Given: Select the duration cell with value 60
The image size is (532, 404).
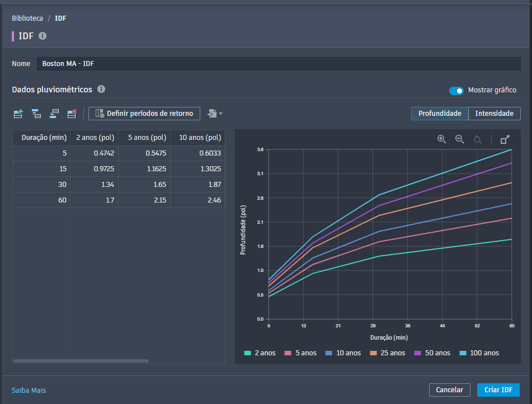Looking at the screenshot, I should (x=42, y=200).
